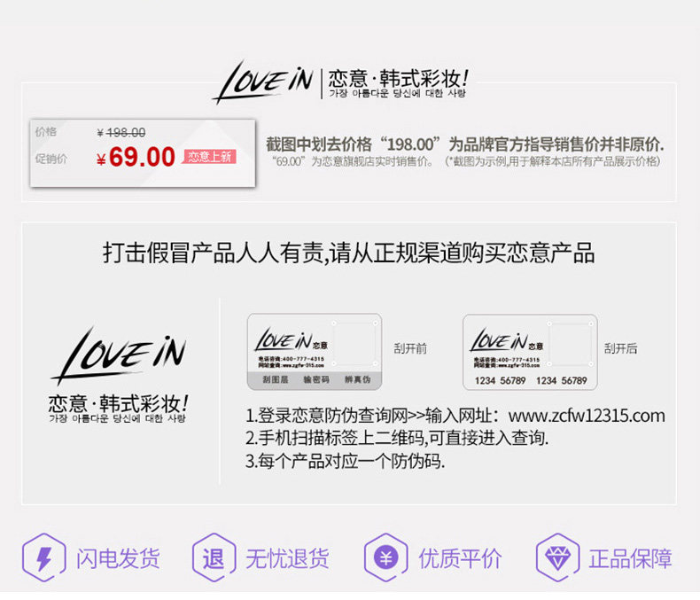Click the 刮开后 caption
This screenshot has width=700, height=600.
click(620, 348)
